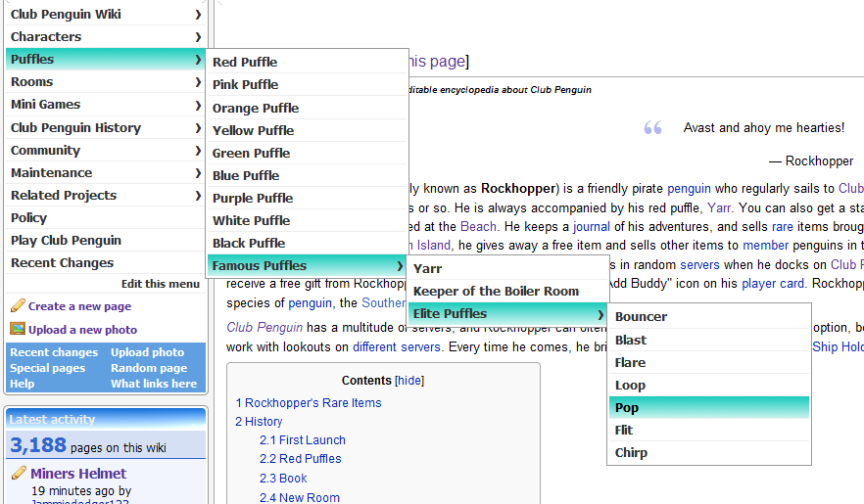
Task: Expand the Maintenance submenu arrow
Action: point(198,173)
